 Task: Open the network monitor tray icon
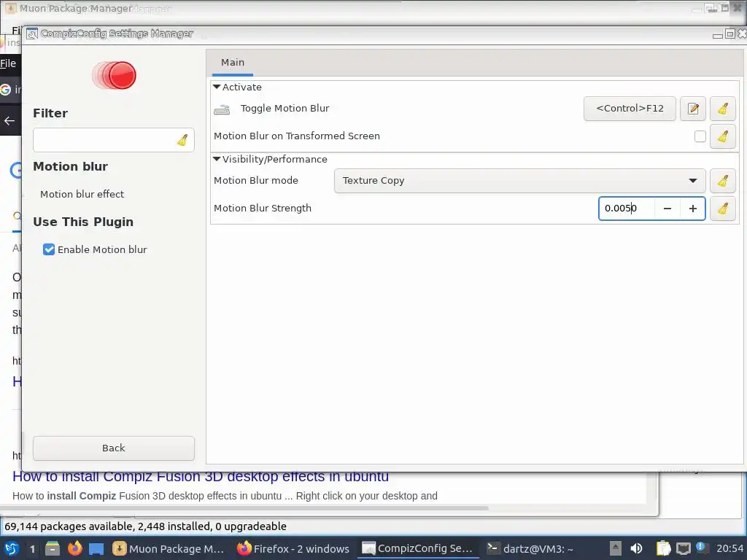[683, 549]
